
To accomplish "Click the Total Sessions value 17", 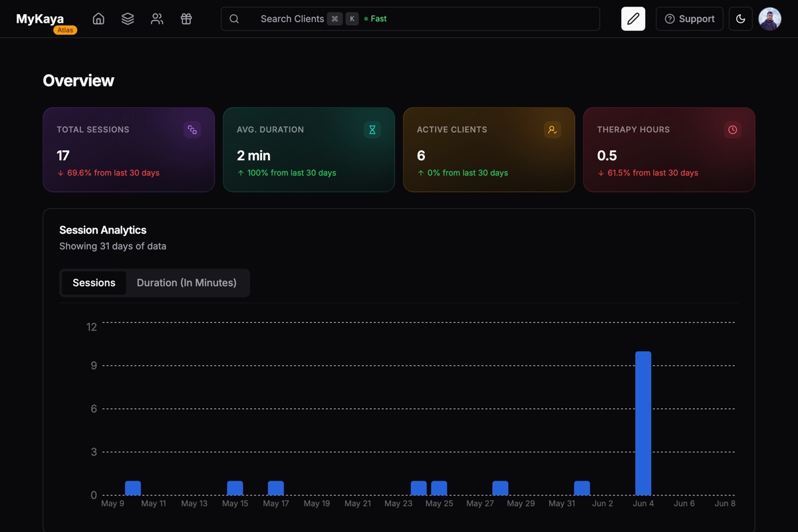I will (x=63, y=156).
